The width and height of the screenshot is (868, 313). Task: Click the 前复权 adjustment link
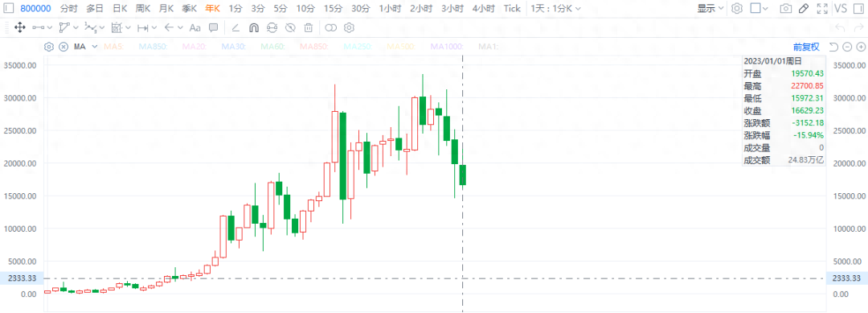coord(806,47)
